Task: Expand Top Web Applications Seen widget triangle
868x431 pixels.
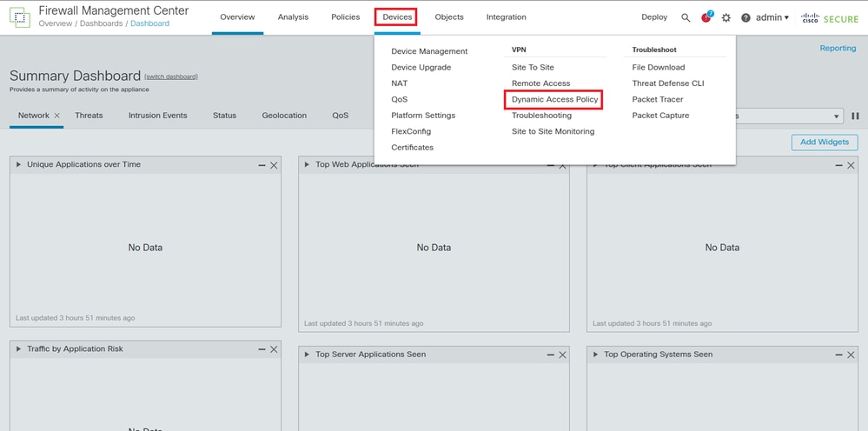Action: (x=308, y=164)
